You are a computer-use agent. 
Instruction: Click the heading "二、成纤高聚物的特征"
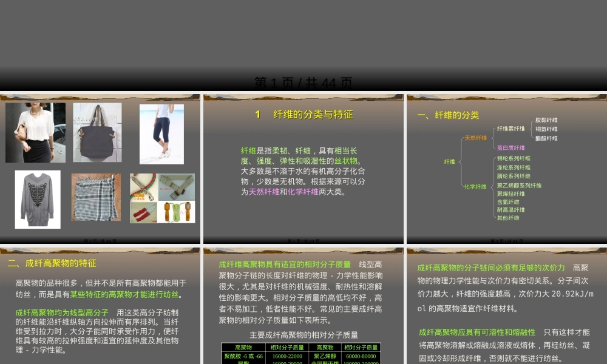(52, 263)
